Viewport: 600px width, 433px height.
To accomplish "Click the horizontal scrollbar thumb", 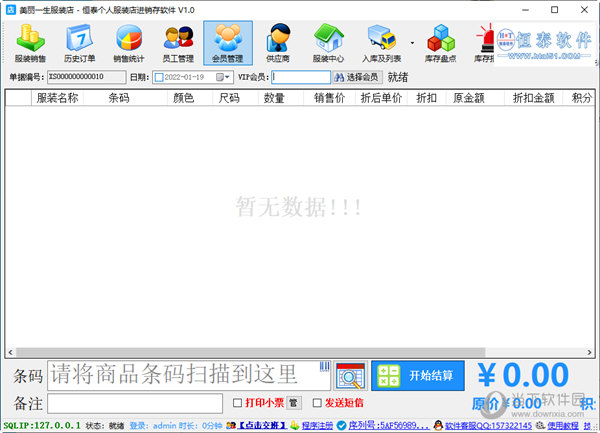I will [251, 352].
